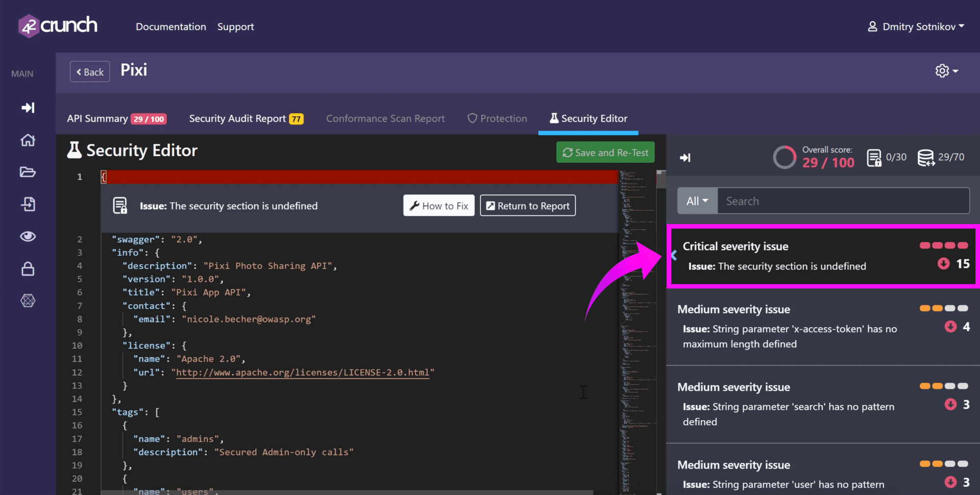Click the Back button
980x495 pixels.
click(90, 72)
